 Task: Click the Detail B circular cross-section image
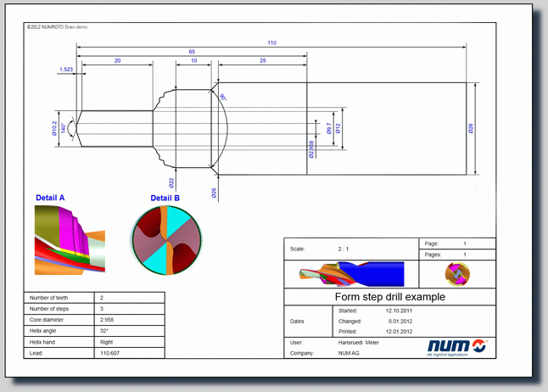pyautogui.click(x=165, y=240)
